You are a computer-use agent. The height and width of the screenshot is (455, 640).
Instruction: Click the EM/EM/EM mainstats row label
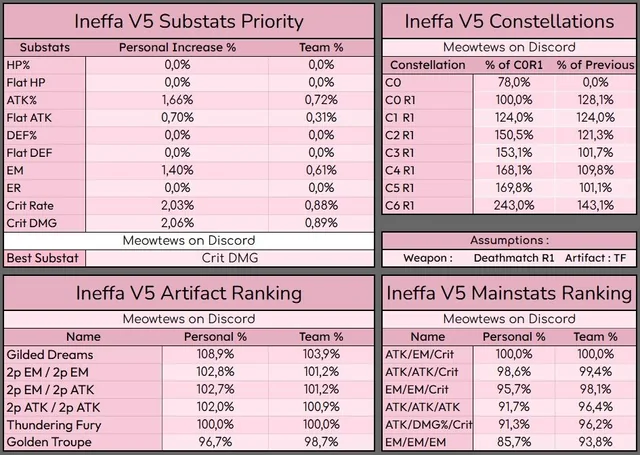[428, 442]
